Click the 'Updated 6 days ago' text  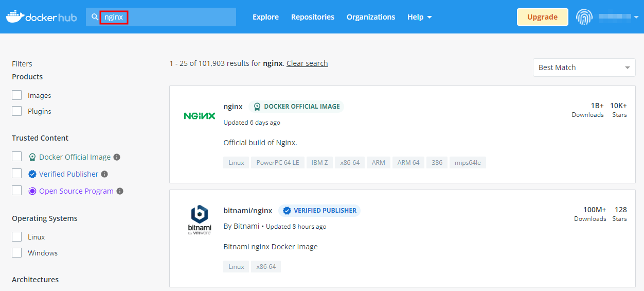pyautogui.click(x=252, y=123)
